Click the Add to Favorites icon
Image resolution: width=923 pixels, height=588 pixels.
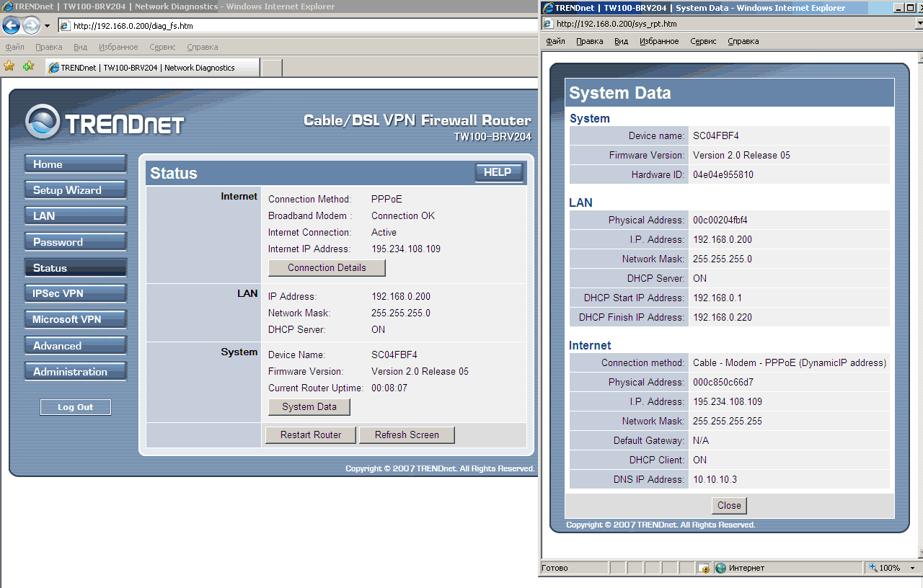click(x=28, y=66)
